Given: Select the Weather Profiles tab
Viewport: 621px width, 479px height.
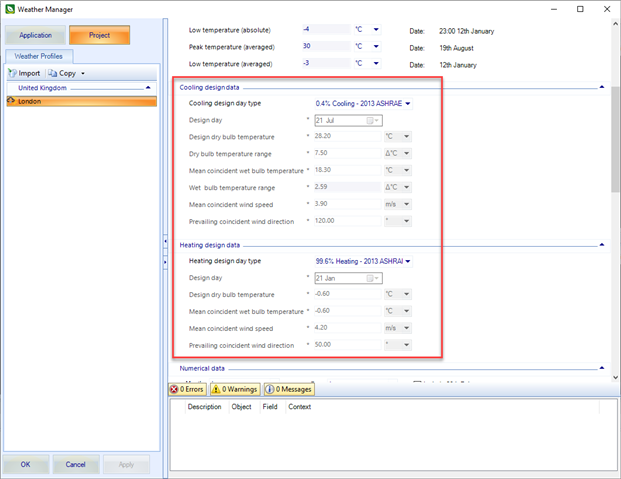Looking at the screenshot, I should (x=38, y=56).
